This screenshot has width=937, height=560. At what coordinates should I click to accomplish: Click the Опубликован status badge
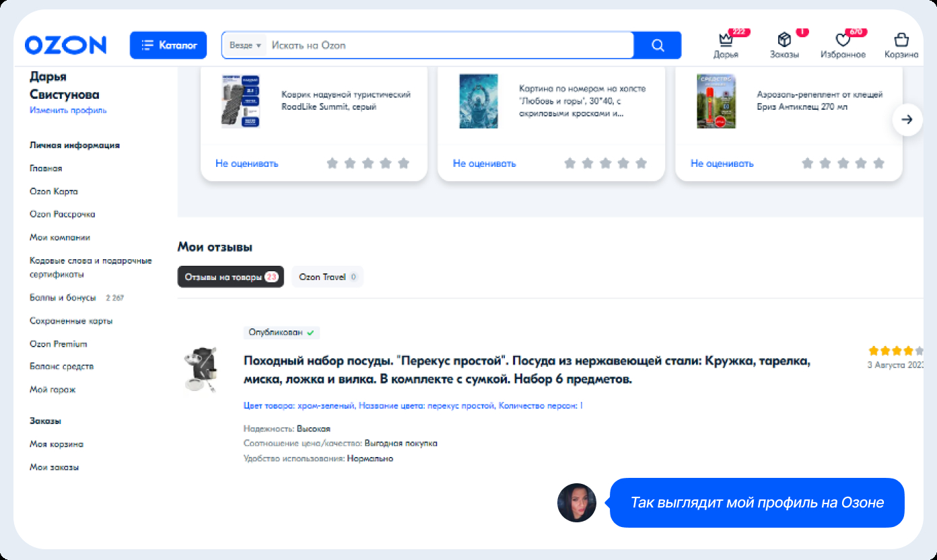coord(281,332)
